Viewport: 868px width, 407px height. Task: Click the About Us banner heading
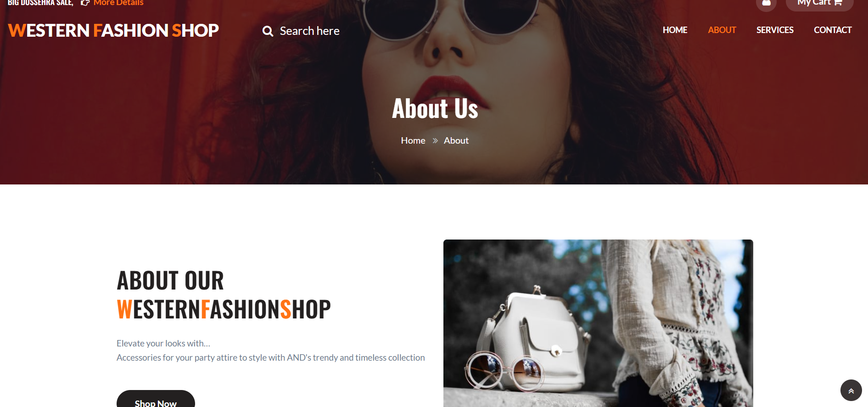[435, 109]
